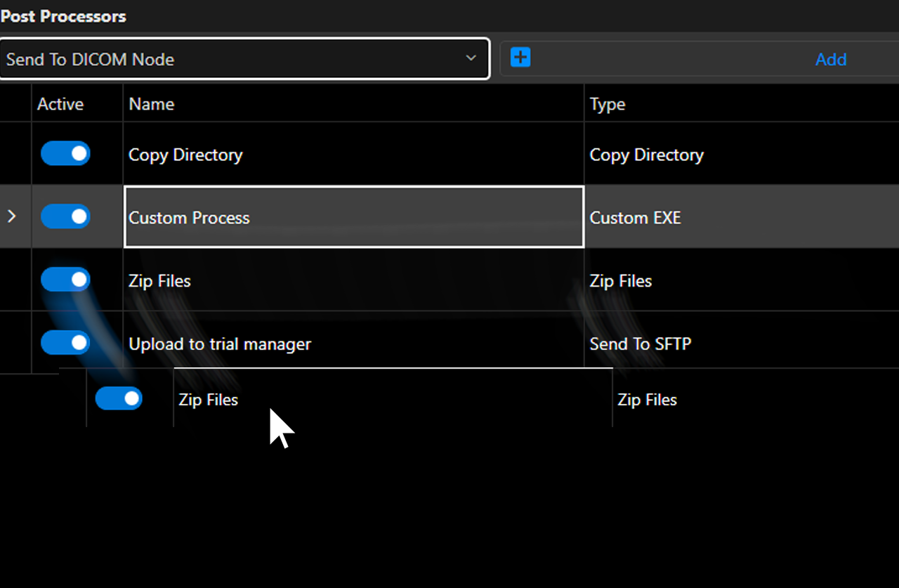Screen dimensions: 899x588
Task: Switch off the toggle in the dragged Zip Files row
Action: (119, 398)
